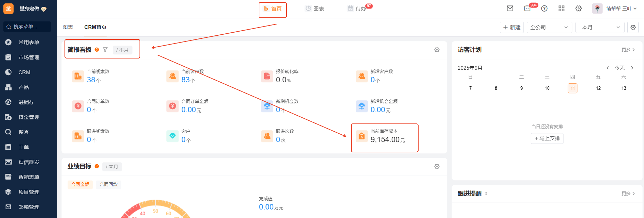Click the 马上安排 button

[x=547, y=138]
